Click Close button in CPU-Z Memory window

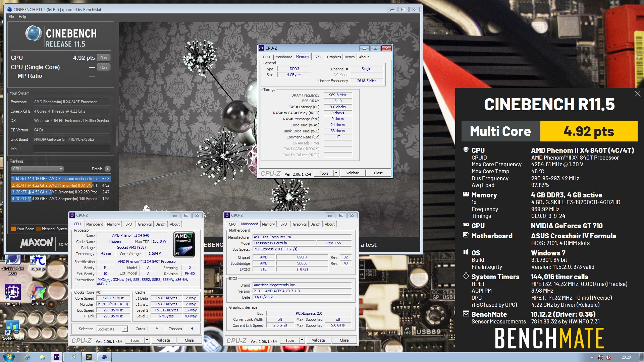(x=378, y=173)
